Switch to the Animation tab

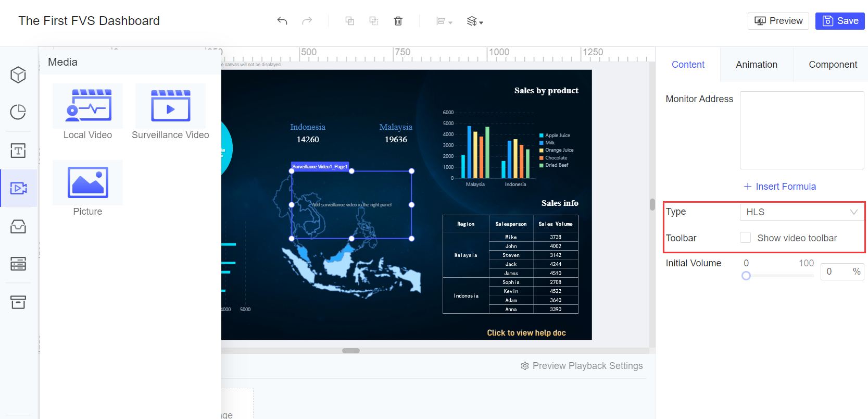tap(757, 65)
